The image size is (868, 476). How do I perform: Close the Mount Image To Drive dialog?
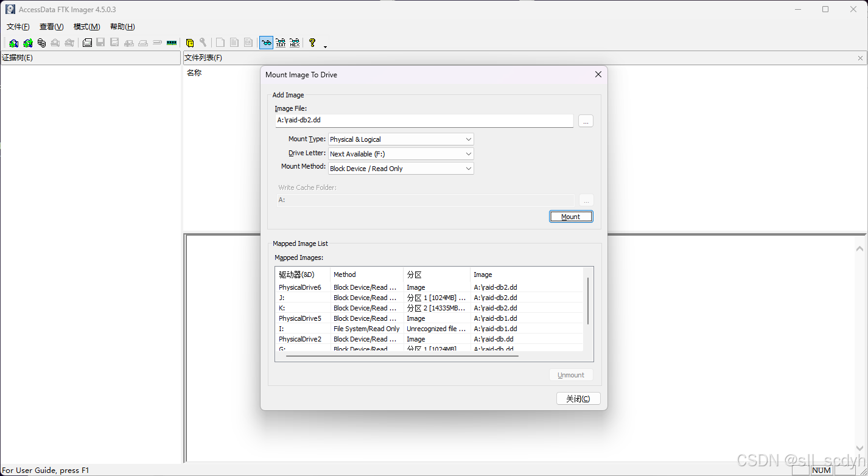click(598, 74)
